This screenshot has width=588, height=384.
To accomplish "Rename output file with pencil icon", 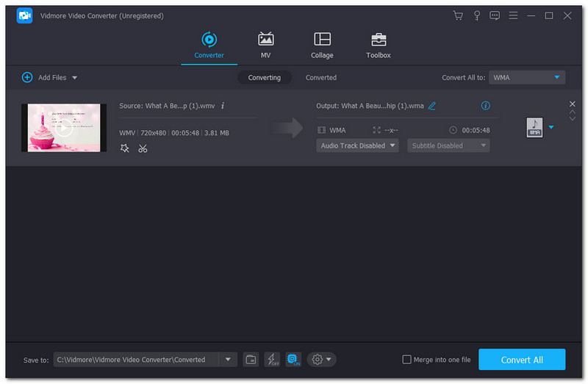I will [x=432, y=106].
